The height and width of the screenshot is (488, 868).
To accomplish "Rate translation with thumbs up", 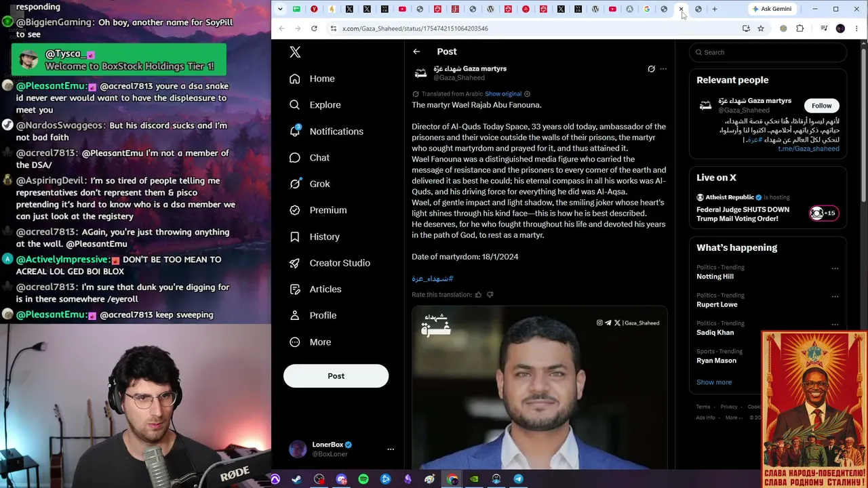I will point(478,295).
